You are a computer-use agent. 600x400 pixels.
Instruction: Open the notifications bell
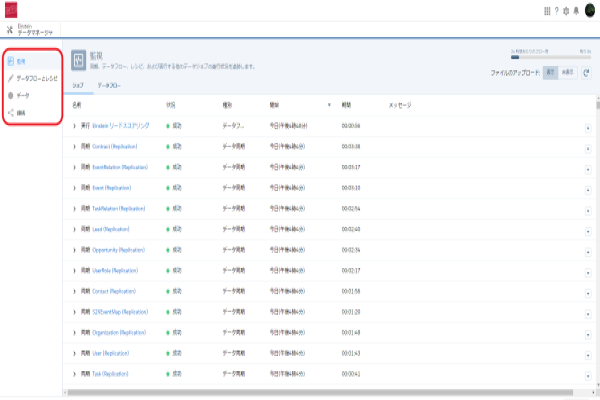tap(574, 12)
